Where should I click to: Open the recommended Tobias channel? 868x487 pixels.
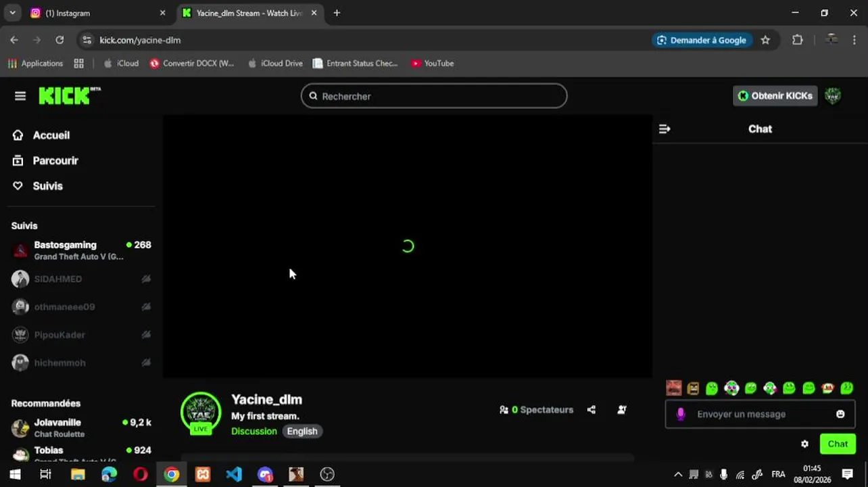81,453
